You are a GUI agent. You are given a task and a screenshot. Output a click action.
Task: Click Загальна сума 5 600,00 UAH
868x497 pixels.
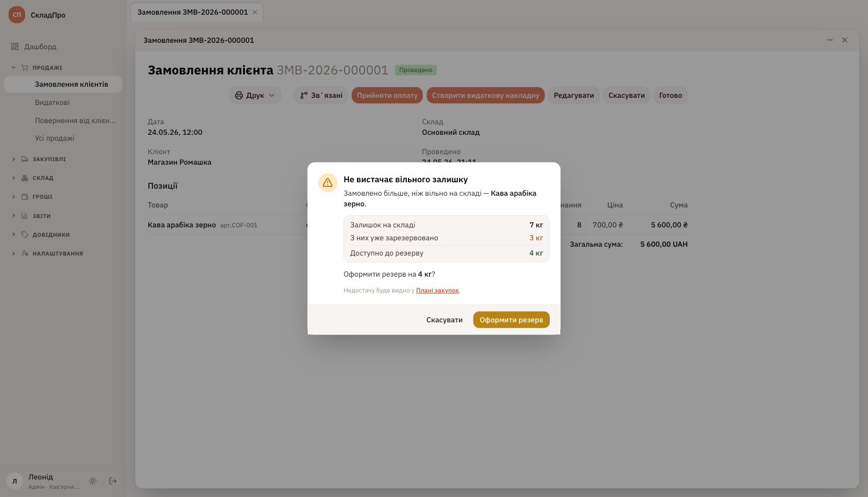[663, 244]
